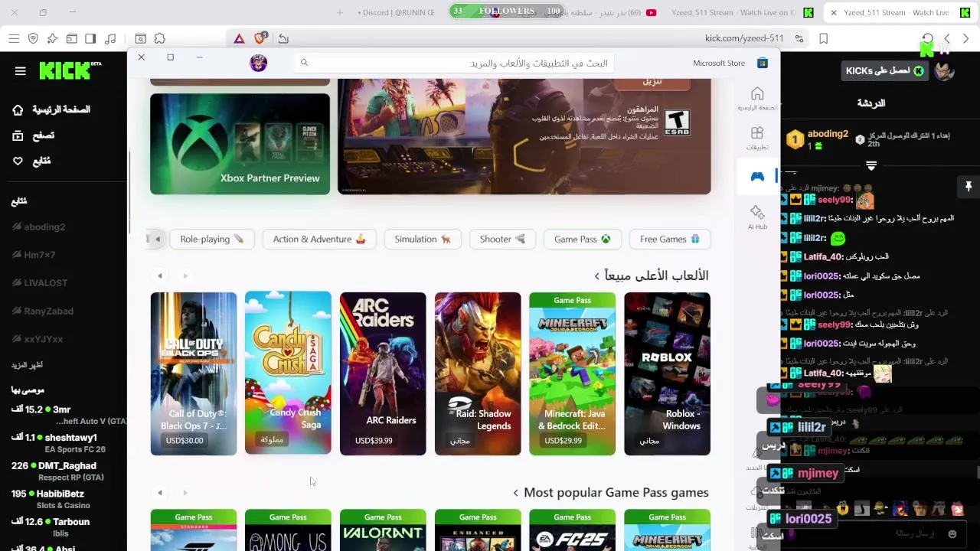Screen dimensions: 980x551
Task: Show previous top selling games with left arrow
Action: pyautogui.click(x=160, y=275)
